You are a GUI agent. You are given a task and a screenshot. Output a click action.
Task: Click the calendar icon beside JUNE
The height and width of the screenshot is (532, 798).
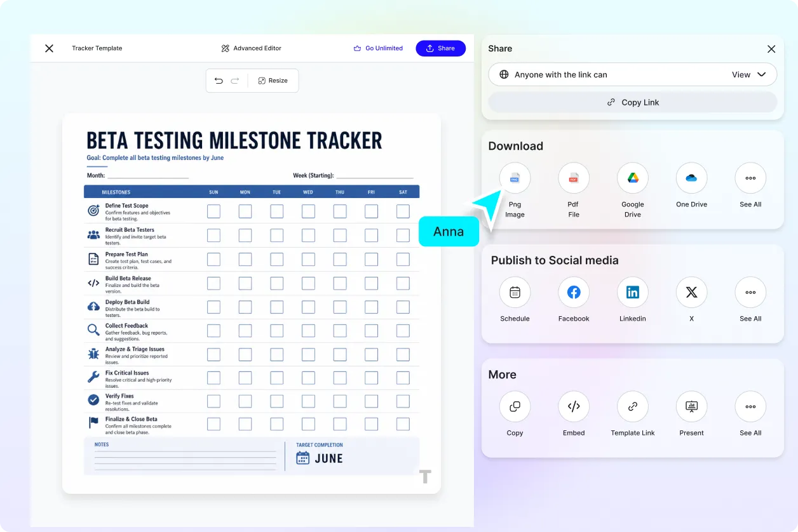[x=303, y=458]
